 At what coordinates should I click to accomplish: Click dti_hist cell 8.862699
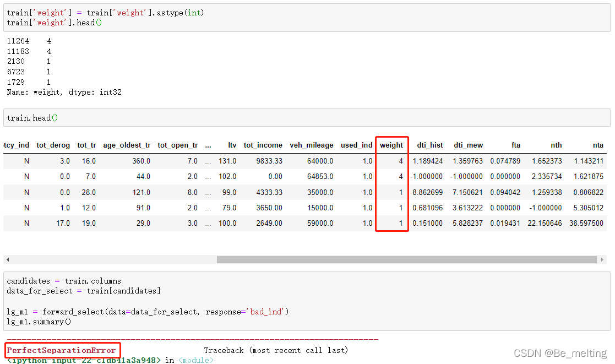427,192
